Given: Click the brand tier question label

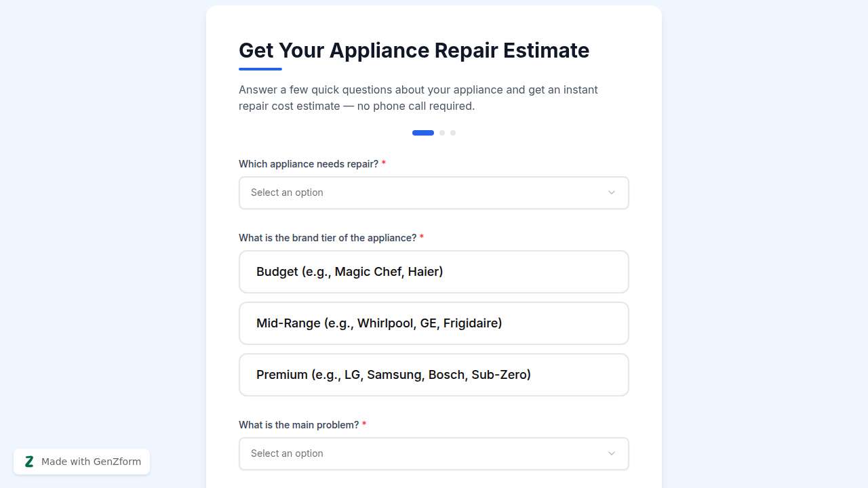Looking at the screenshot, I should click(327, 238).
